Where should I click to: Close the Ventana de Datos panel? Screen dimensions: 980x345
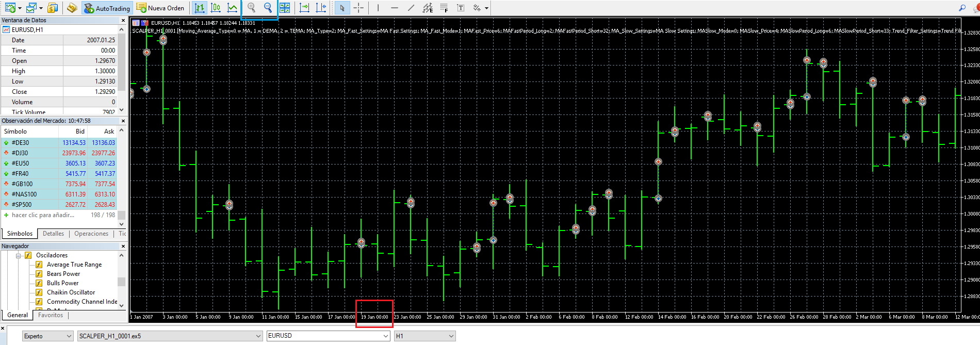coord(123,20)
